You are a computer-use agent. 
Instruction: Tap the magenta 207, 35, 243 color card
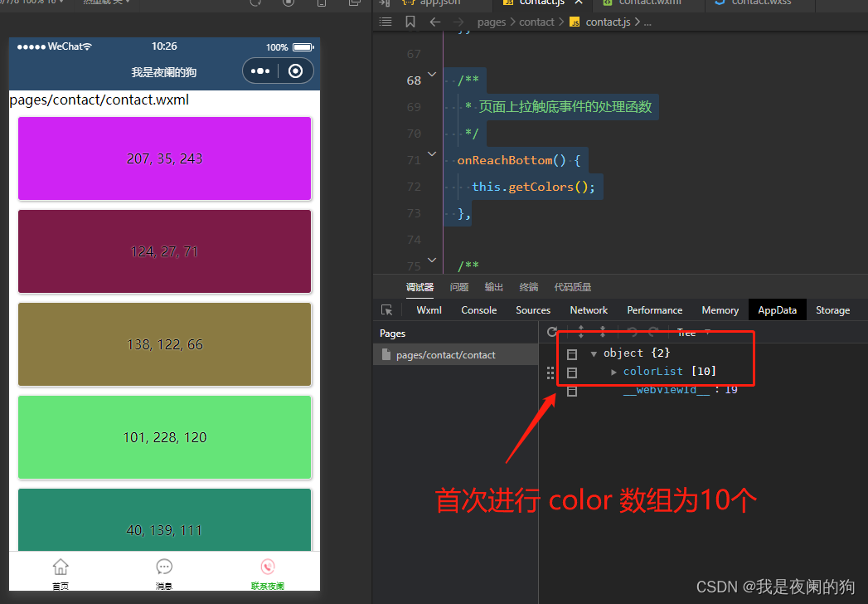pyautogui.click(x=164, y=158)
